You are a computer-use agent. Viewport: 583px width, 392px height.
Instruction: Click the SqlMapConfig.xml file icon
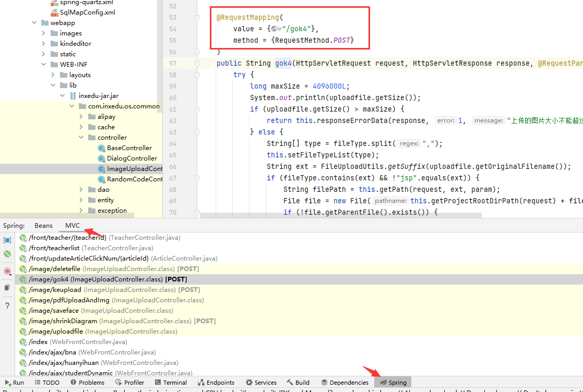click(x=54, y=13)
